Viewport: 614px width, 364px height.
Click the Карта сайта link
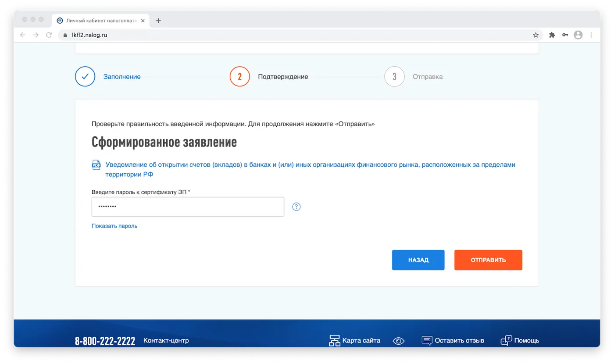[x=361, y=341]
